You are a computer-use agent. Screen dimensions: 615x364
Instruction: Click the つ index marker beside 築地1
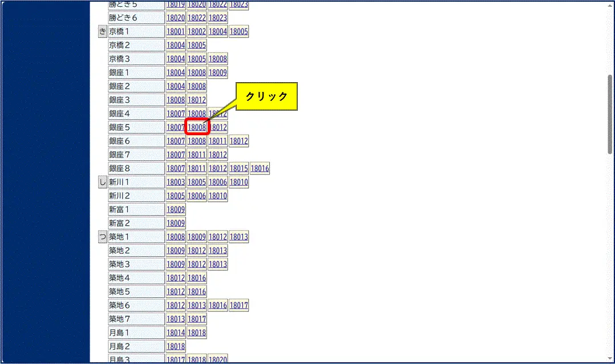102,237
